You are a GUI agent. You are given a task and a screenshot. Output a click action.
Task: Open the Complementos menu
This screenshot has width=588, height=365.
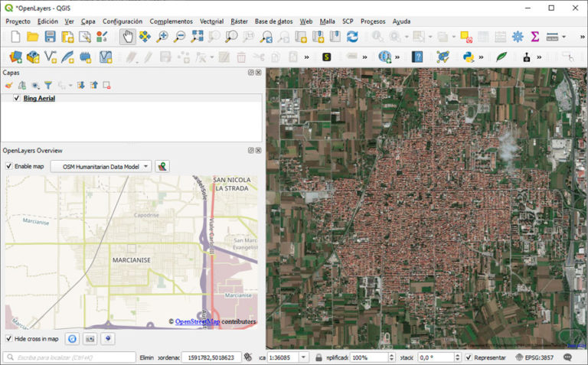[x=171, y=21]
